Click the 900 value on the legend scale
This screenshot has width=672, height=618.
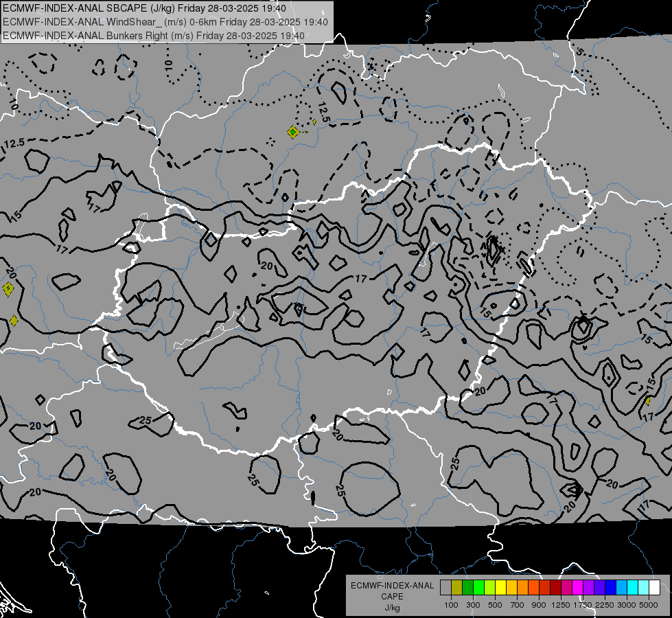click(539, 605)
